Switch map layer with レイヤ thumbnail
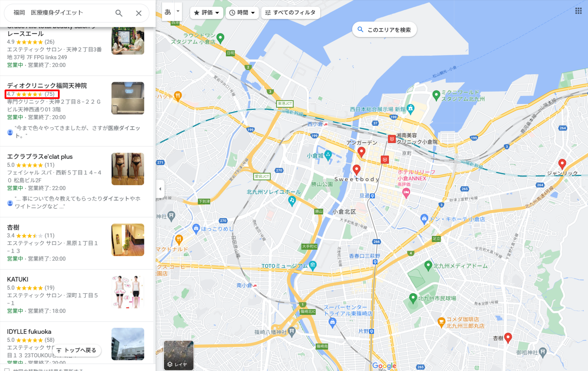Image resolution: width=588 pixels, height=371 pixels. 179,355
